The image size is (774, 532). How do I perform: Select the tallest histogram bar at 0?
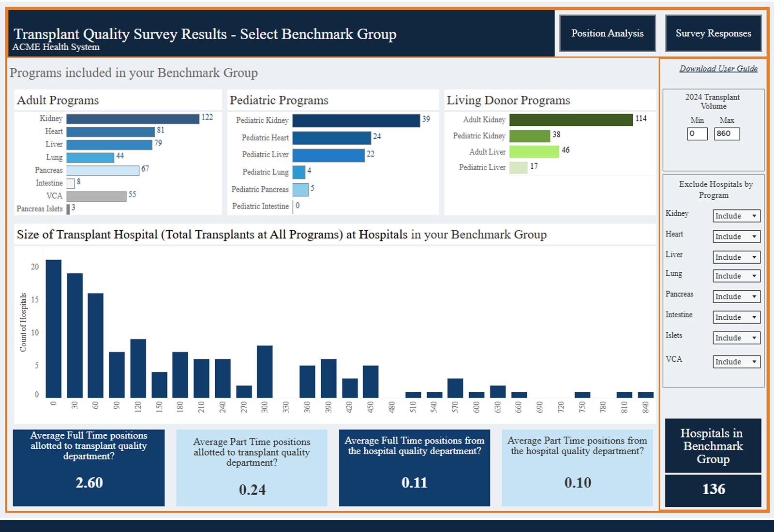click(54, 329)
